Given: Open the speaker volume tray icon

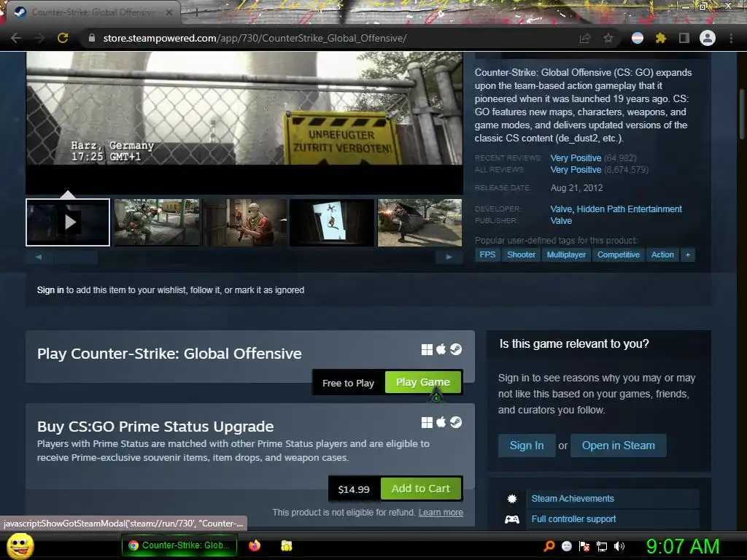Looking at the screenshot, I should pyautogui.click(x=619, y=546).
